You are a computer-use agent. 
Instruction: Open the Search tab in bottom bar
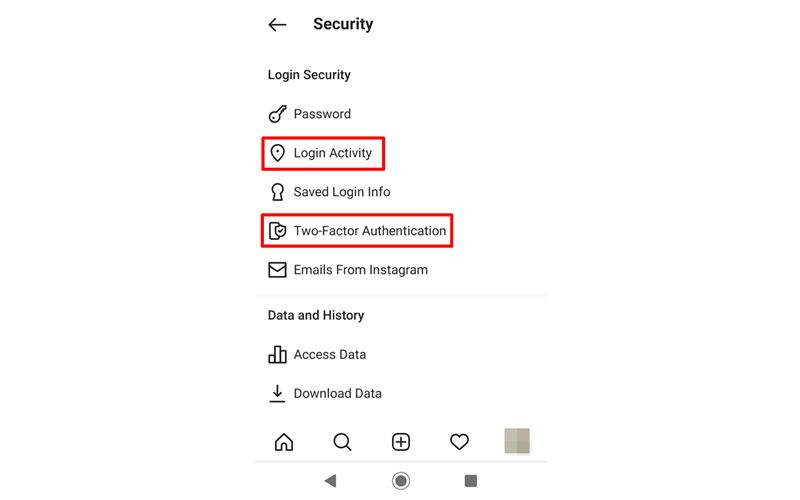(x=342, y=442)
